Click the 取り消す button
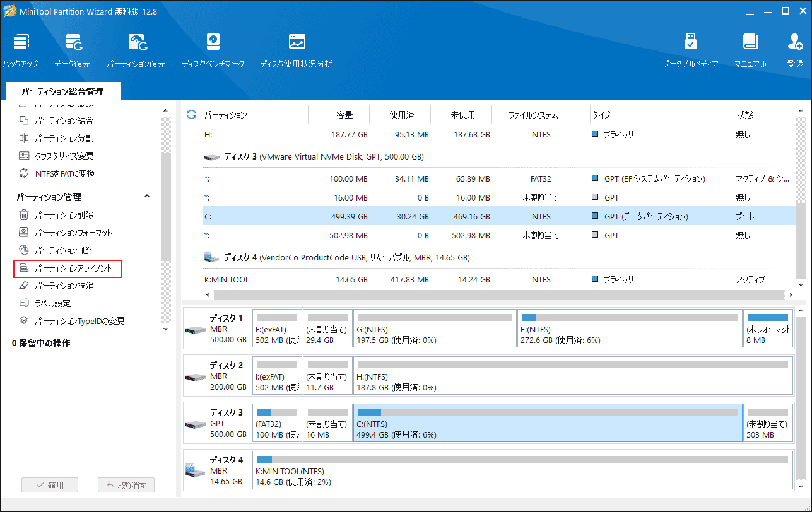Viewport: 812px width, 512px height. coord(126,485)
